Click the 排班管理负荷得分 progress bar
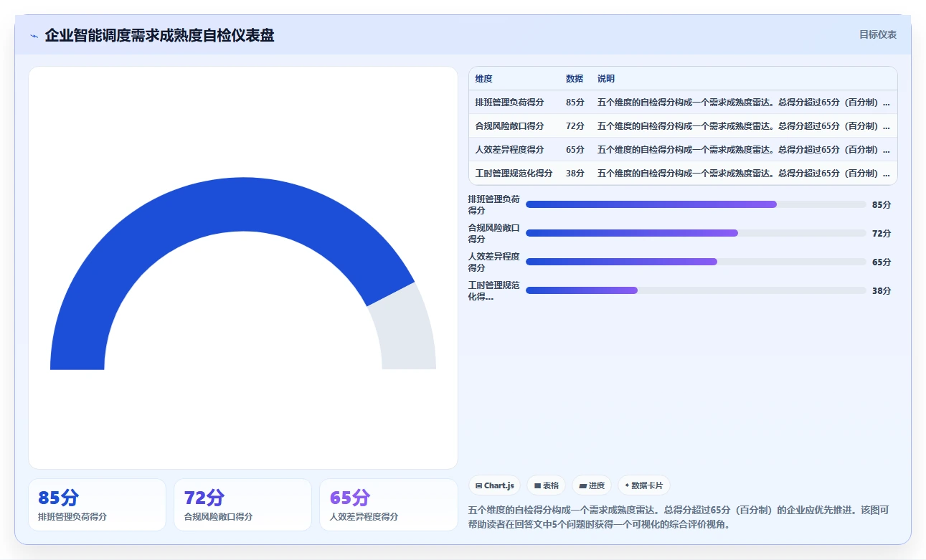This screenshot has height=560, width=926. (x=696, y=204)
